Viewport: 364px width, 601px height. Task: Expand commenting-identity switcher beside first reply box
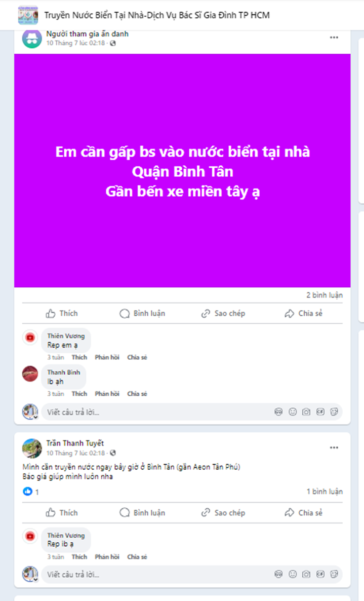coord(35,417)
